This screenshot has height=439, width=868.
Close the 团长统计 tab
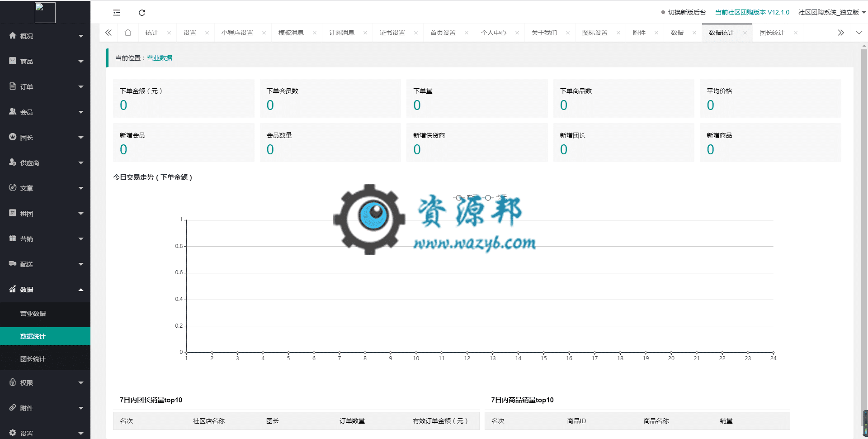click(x=796, y=33)
